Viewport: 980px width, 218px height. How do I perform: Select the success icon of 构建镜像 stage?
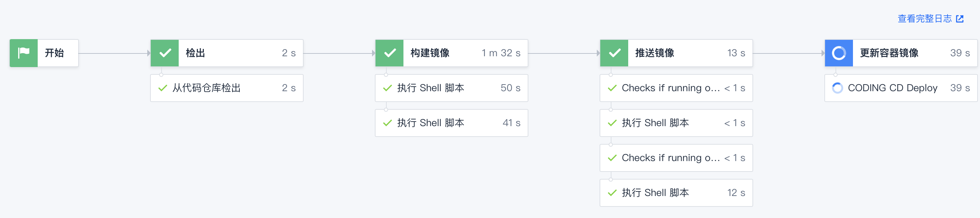[389, 53]
